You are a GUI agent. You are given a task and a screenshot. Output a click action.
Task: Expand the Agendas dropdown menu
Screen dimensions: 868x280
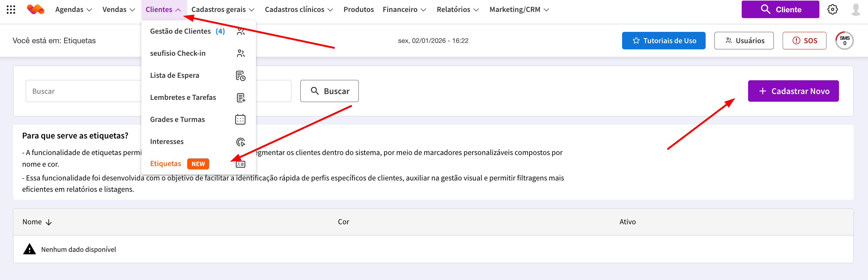pyautogui.click(x=73, y=9)
